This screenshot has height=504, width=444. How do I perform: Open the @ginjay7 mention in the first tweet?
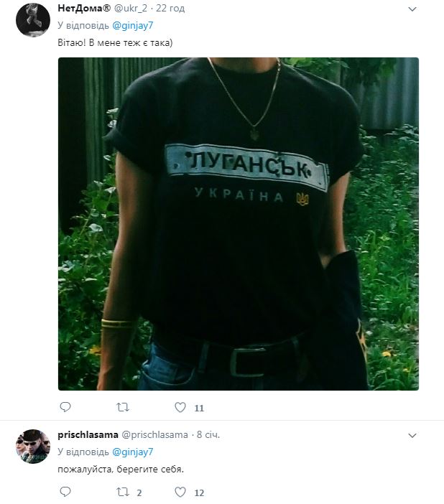click(x=133, y=25)
